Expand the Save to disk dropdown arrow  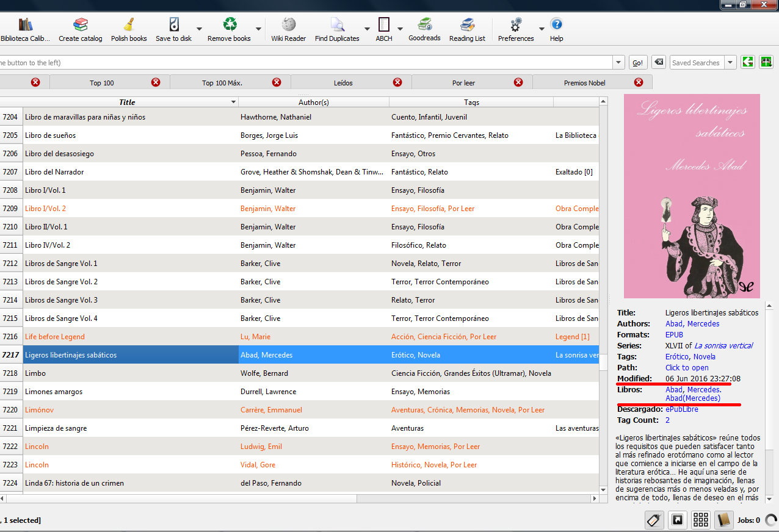click(x=199, y=29)
